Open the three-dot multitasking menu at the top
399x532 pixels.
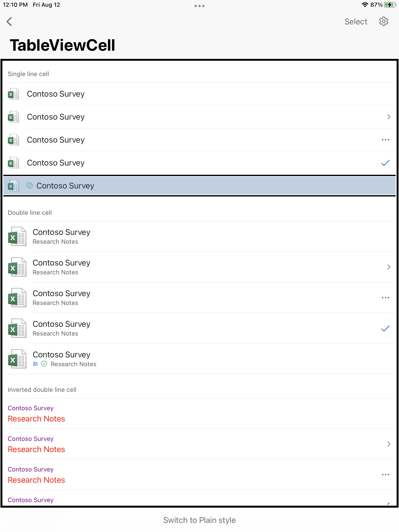199,6
